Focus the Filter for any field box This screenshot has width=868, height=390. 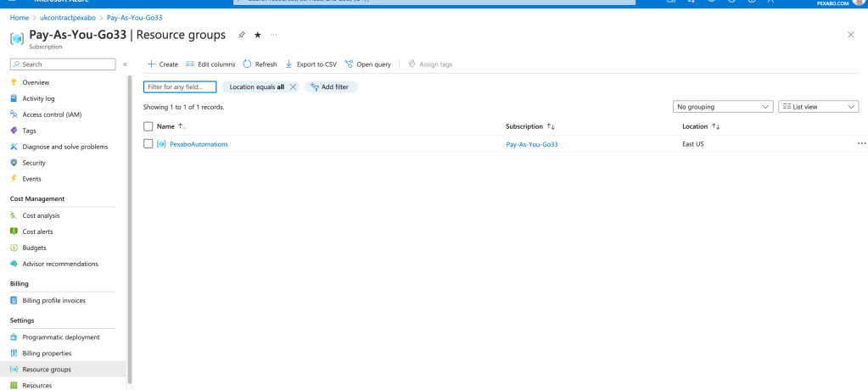click(x=180, y=87)
